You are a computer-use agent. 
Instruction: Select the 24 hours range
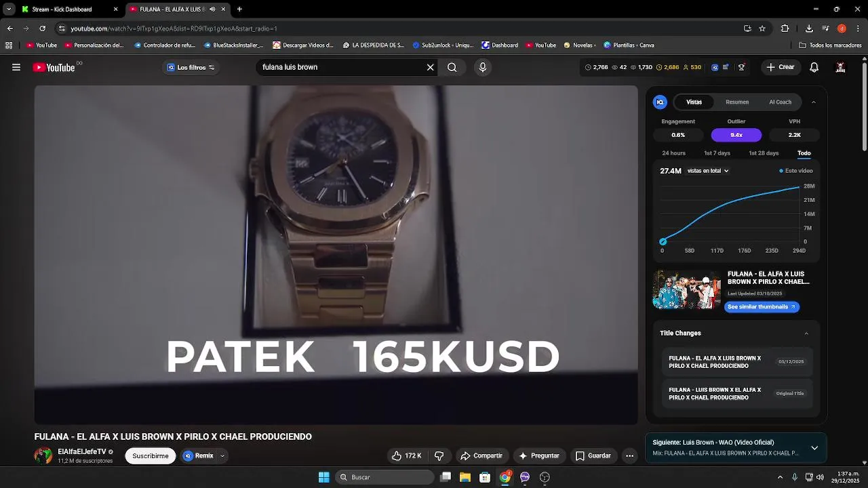click(x=673, y=153)
